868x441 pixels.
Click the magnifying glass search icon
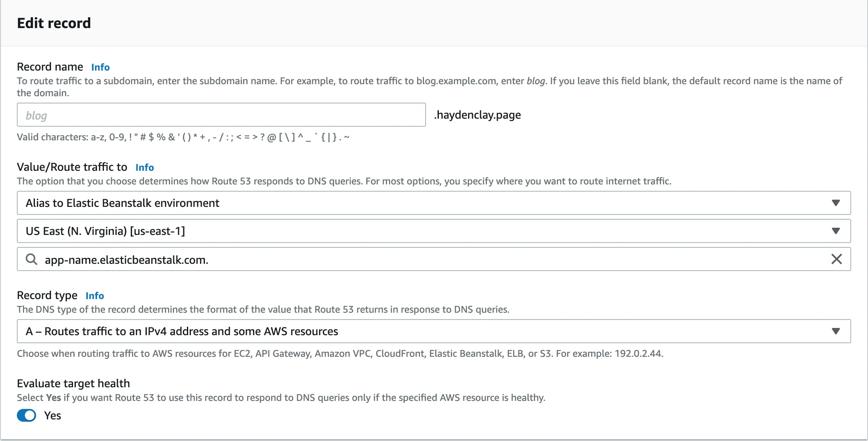[31, 259]
